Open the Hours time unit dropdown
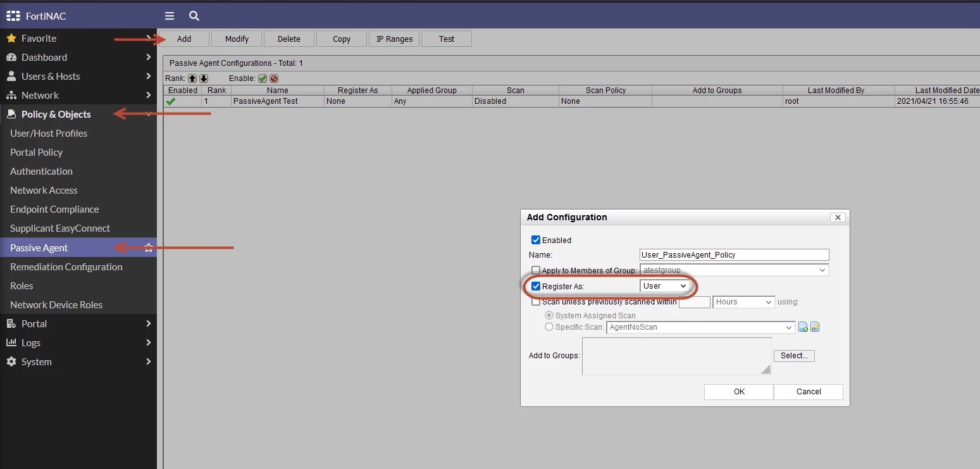Screen dimensions: 980x469 click(x=744, y=302)
